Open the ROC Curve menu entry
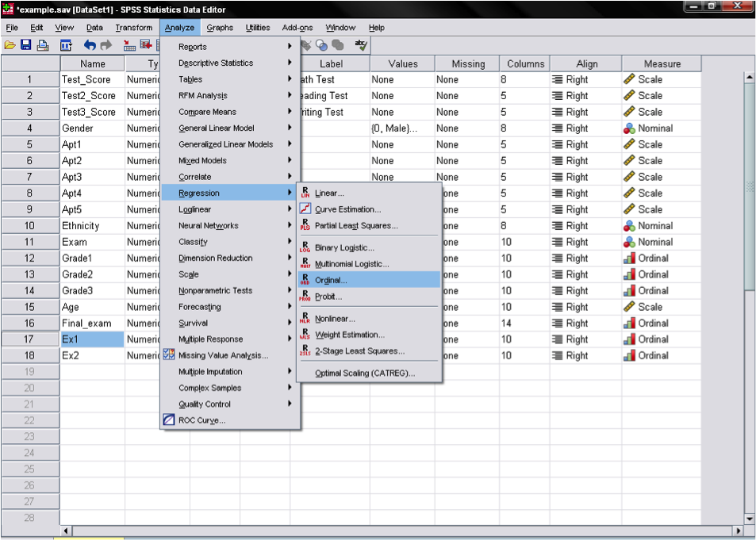756x540 pixels. (x=201, y=420)
